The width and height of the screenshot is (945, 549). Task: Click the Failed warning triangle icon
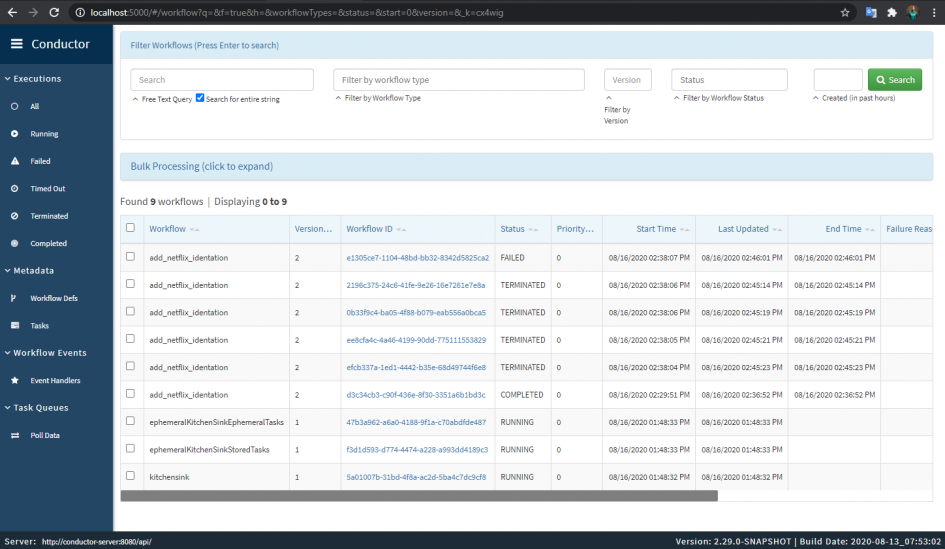click(14, 161)
